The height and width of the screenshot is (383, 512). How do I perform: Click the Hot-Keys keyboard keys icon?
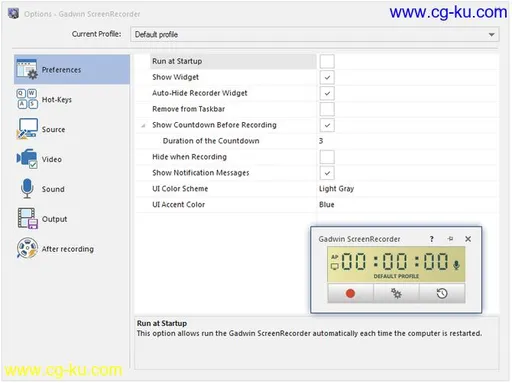(x=27, y=99)
